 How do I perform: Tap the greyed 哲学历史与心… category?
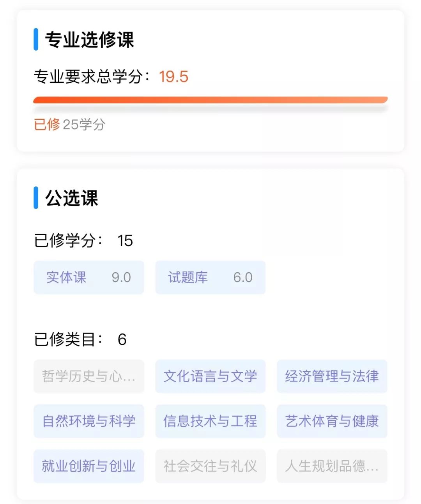coord(88,376)
